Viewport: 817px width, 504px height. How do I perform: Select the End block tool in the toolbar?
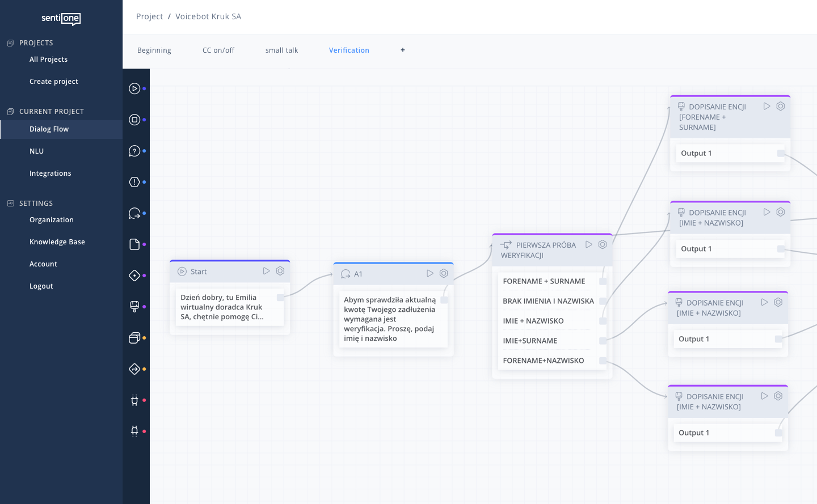pos(135,120)
